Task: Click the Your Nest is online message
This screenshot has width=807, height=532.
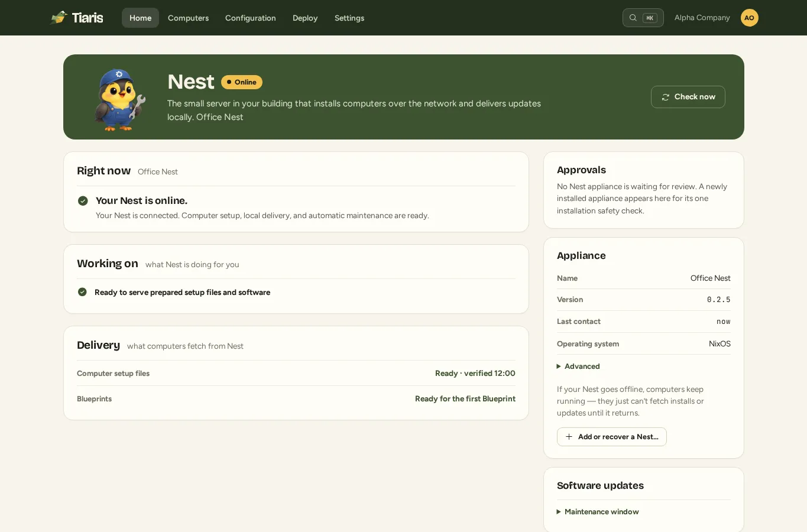Action: pos(141,201)
